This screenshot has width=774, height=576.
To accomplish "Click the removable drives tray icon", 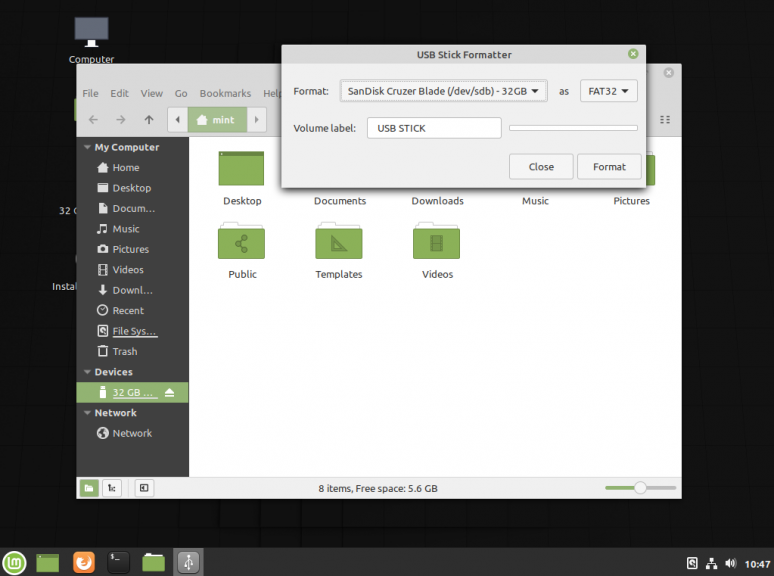I will pos(692,563).
